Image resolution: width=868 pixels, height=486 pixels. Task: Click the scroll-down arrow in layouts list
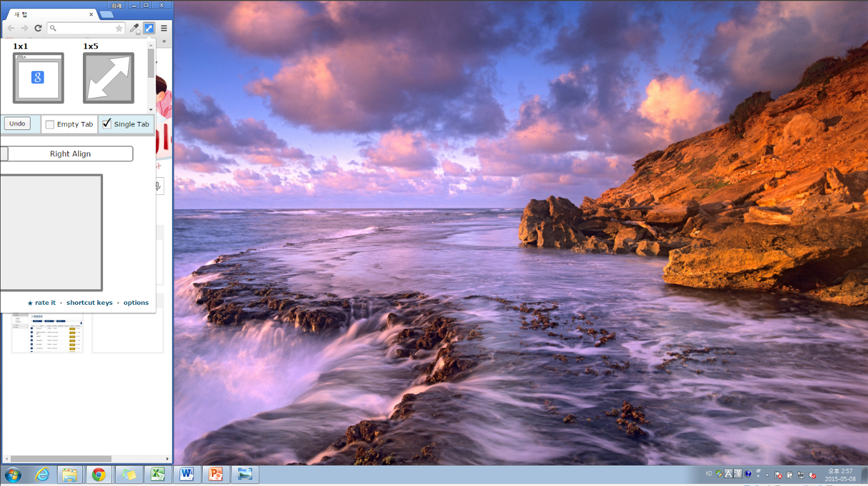tap(151, 109)
